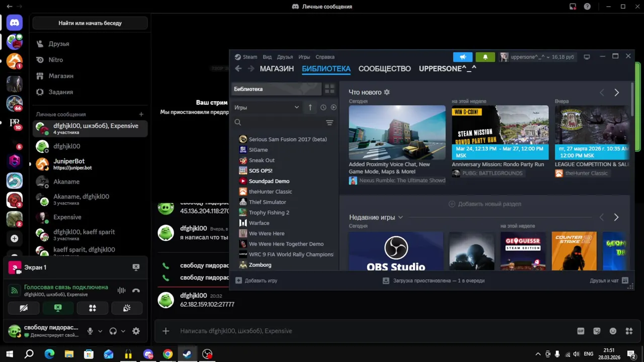The image size is (644, 362).
Task: Open Вид menu in Steam
Action: 267,57
